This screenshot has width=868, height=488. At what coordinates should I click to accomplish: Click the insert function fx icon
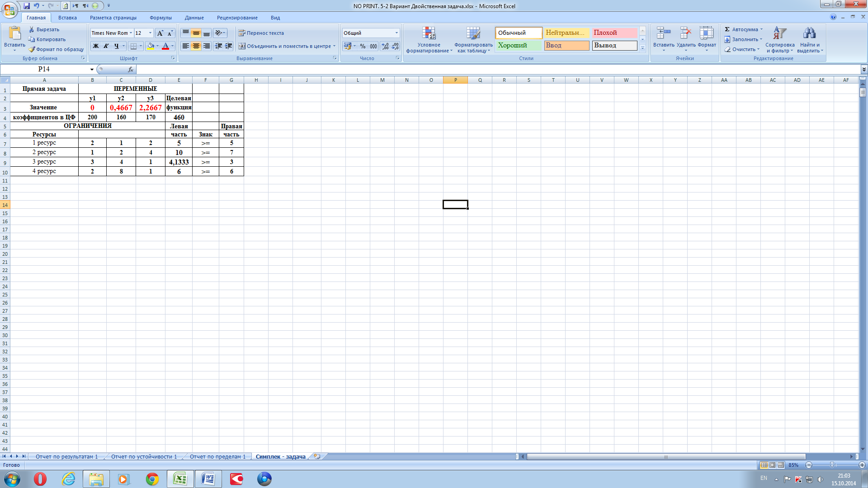click(x=131, y=69)
